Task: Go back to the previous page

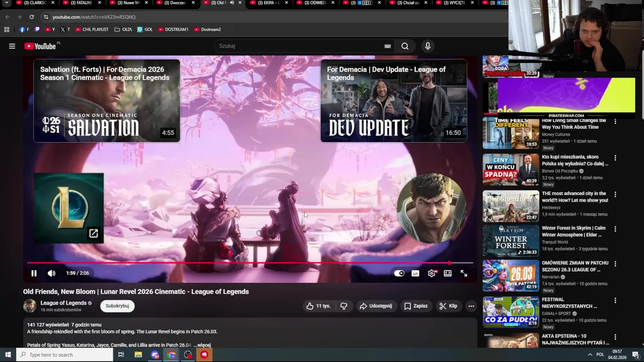Action: [x=7, y=17]
